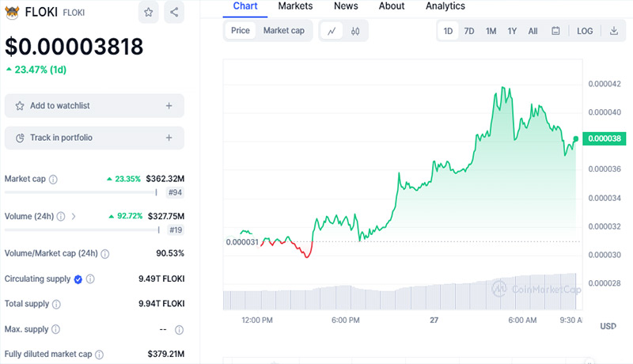The image size is (633, 364).
Task: Click the star favorite icon beside FLOKI
Action: (148, 12)
